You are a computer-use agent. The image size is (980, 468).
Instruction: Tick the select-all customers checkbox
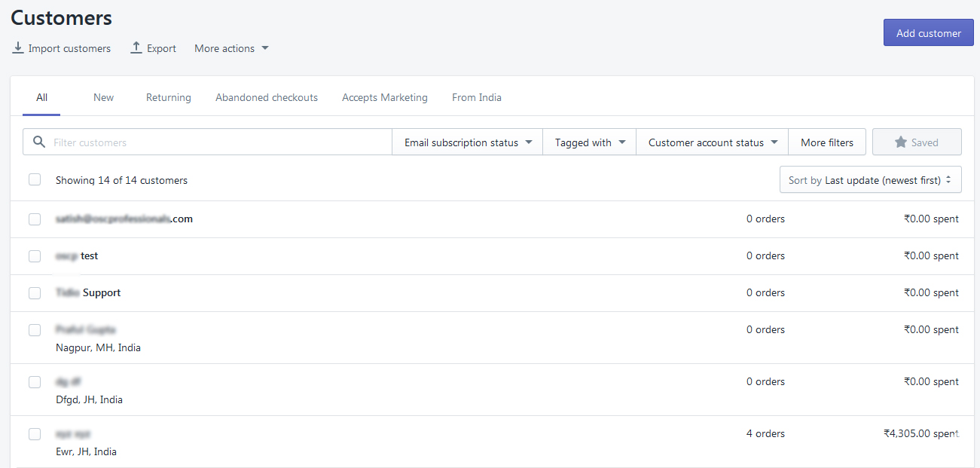tap(35, 179)
